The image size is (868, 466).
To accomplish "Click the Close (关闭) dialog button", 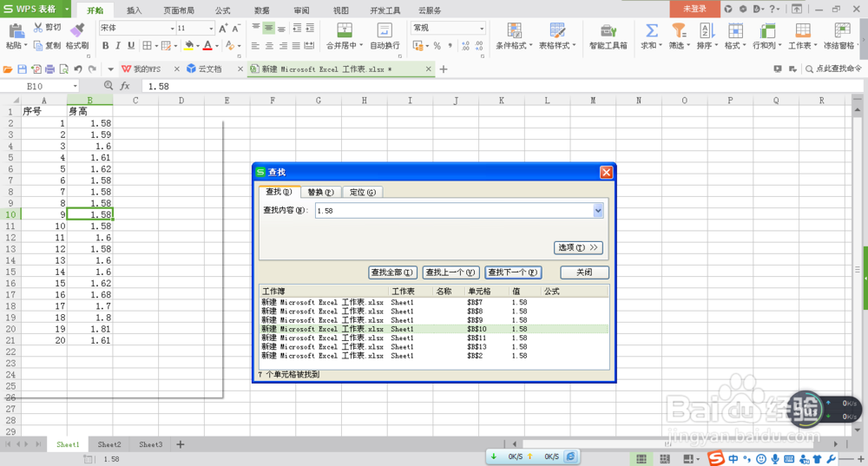I will (584, 272).
